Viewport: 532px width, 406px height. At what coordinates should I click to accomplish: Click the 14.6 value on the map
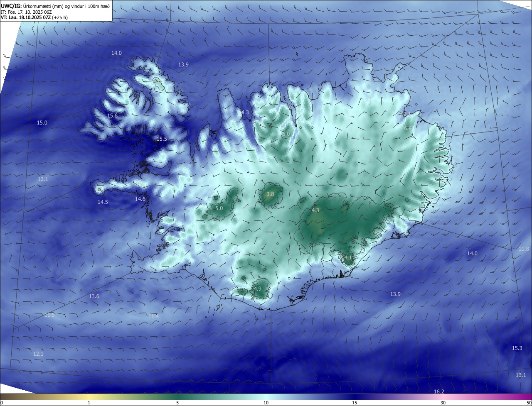point(140,199)
